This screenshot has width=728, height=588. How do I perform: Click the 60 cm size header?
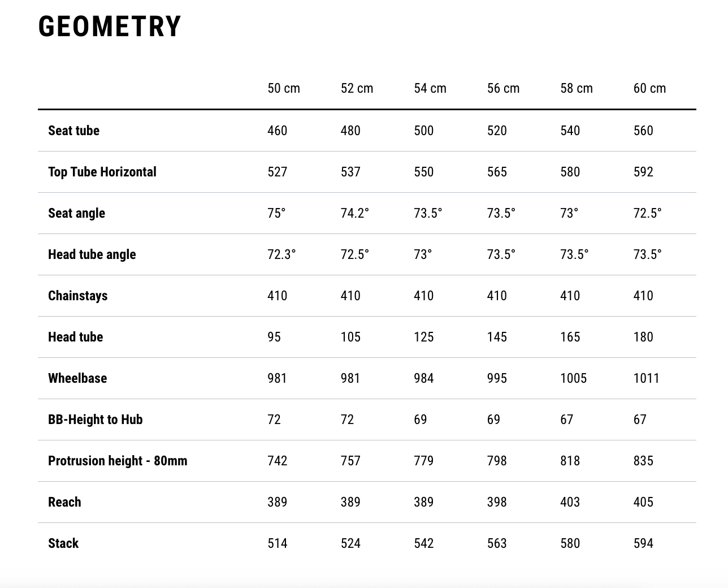pyautogui.click(x=649, y=88)
